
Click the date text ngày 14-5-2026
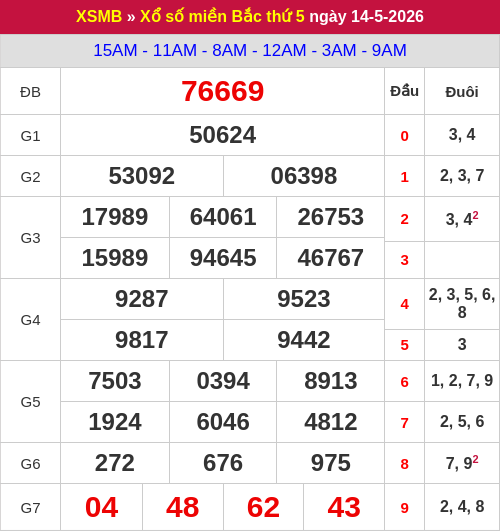[x=366, y=16]
